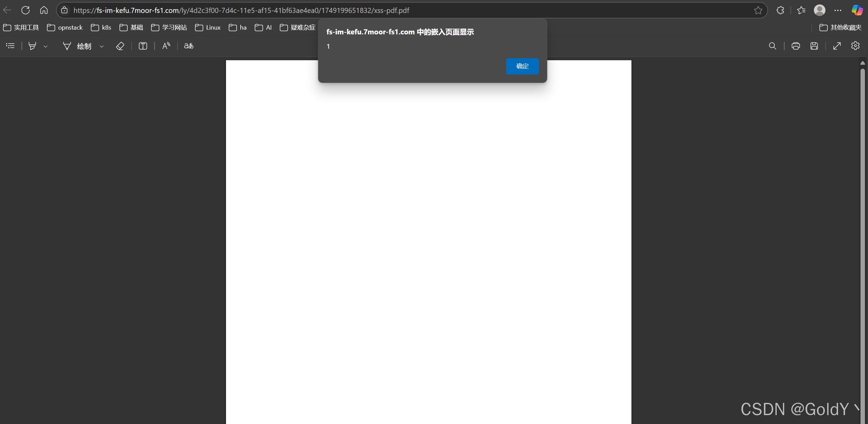Viewport: 868px width, 424px height.
Task: Open the PDF table of contents icon
Action: (x=11, y=46)
